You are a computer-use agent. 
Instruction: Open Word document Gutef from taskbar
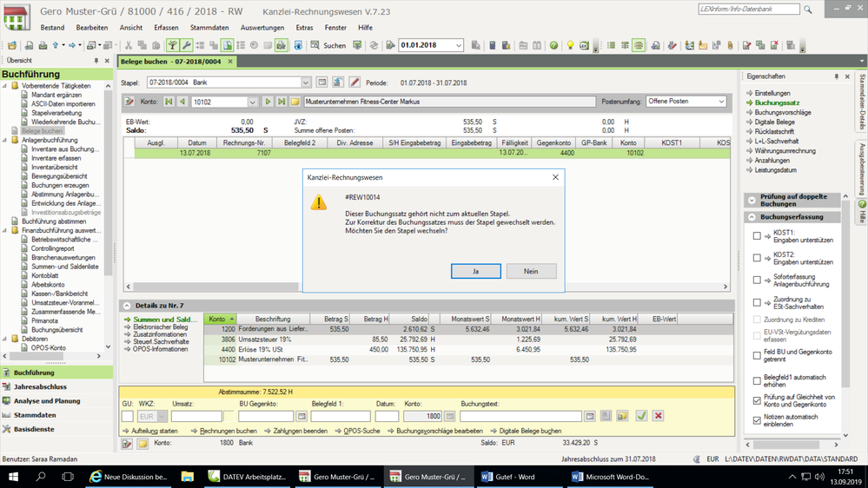[x=506, y=477]
